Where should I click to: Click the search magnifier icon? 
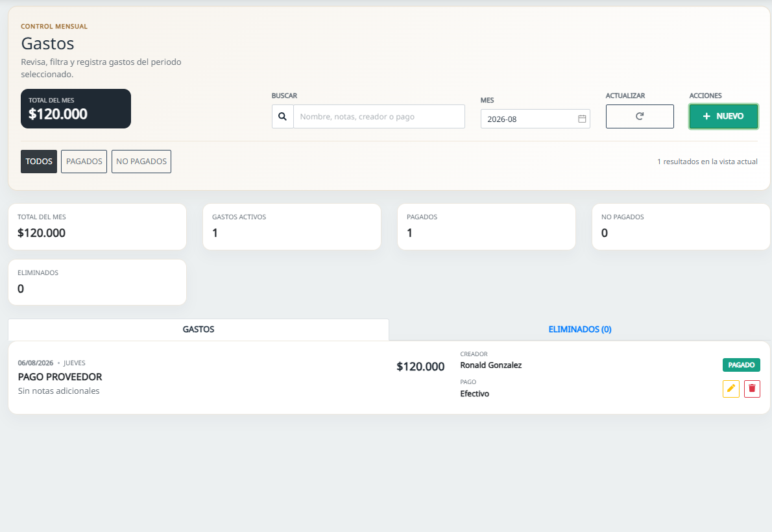(283, 116)
